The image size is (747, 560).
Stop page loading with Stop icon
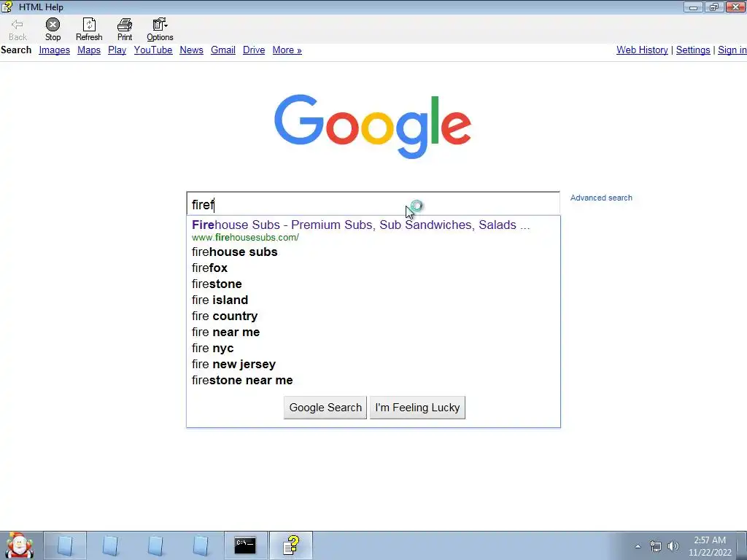pyautogui.click(x=53, y=24)
